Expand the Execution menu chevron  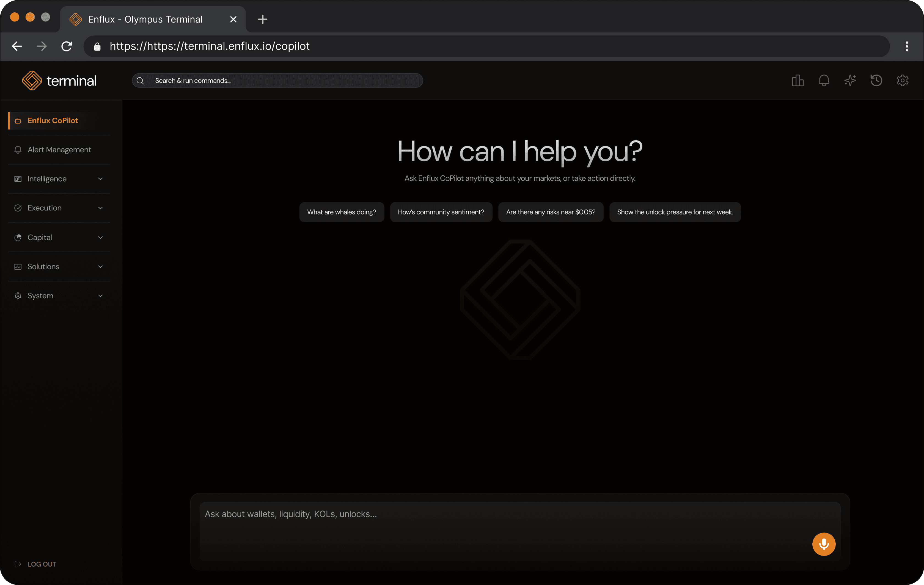[x=100, y=208]
